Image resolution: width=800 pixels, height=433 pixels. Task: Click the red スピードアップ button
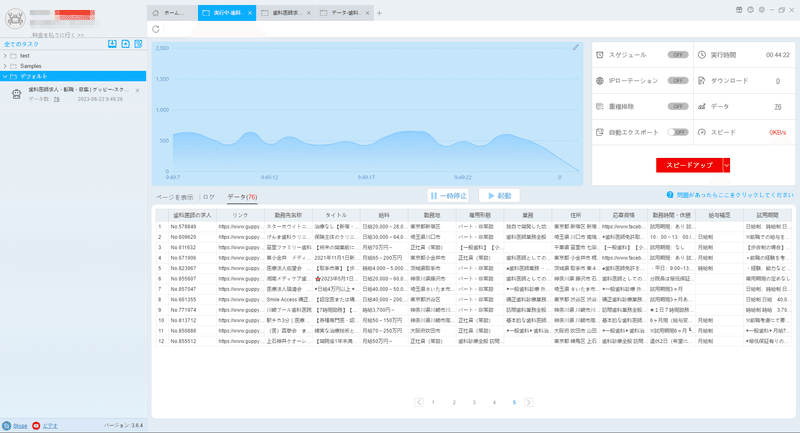point(689,165)
